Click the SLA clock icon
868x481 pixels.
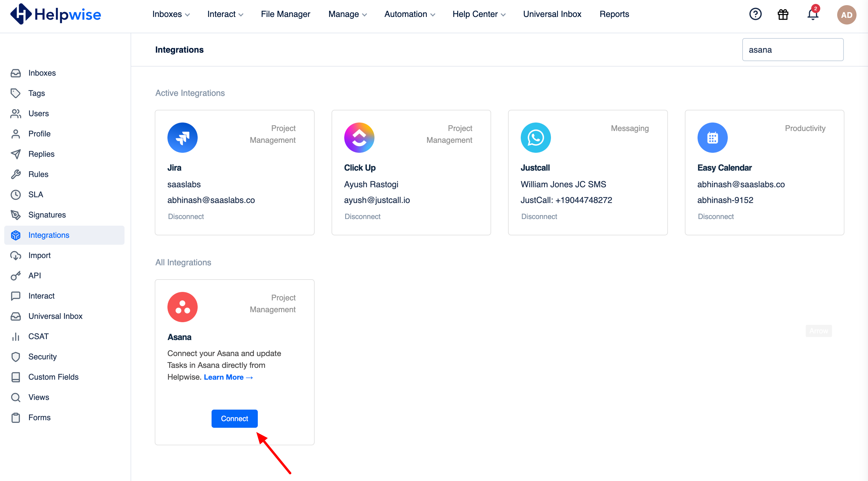15,194
